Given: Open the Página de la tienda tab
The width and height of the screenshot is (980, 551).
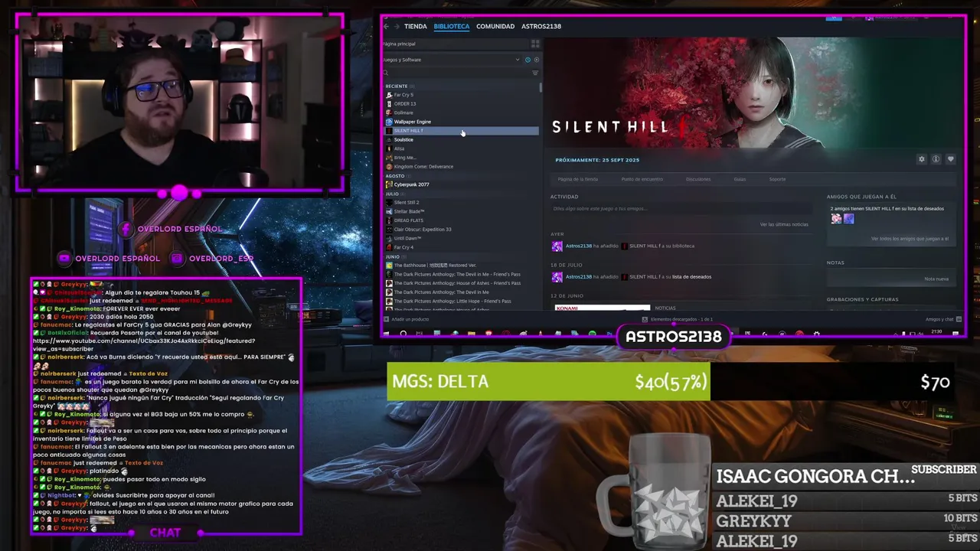Looking at the screenshot, I should coord(578,179).
